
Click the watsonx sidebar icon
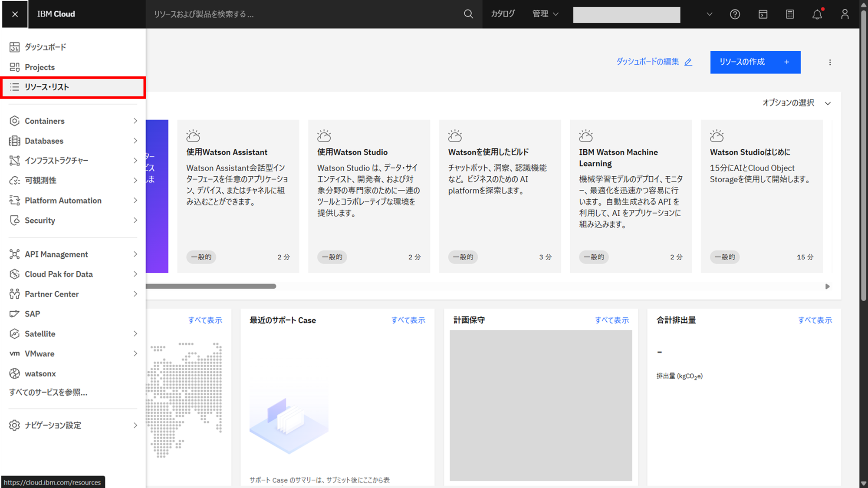coord(15,373)
